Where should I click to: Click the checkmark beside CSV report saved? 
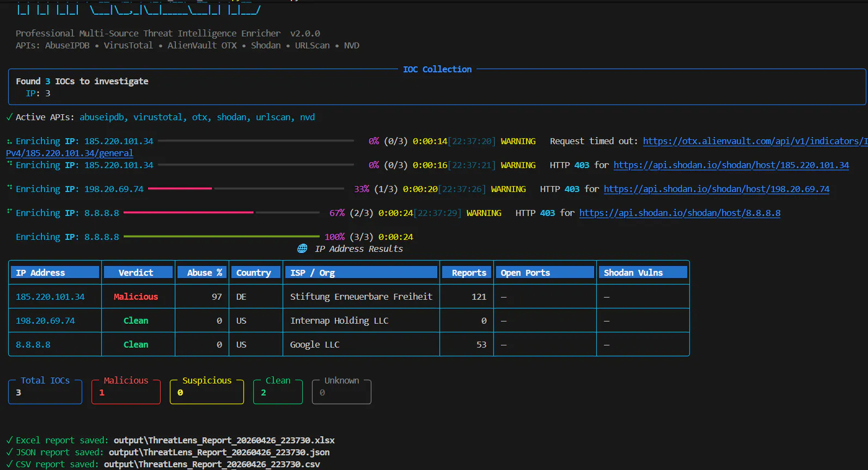(x=10, y=464)
